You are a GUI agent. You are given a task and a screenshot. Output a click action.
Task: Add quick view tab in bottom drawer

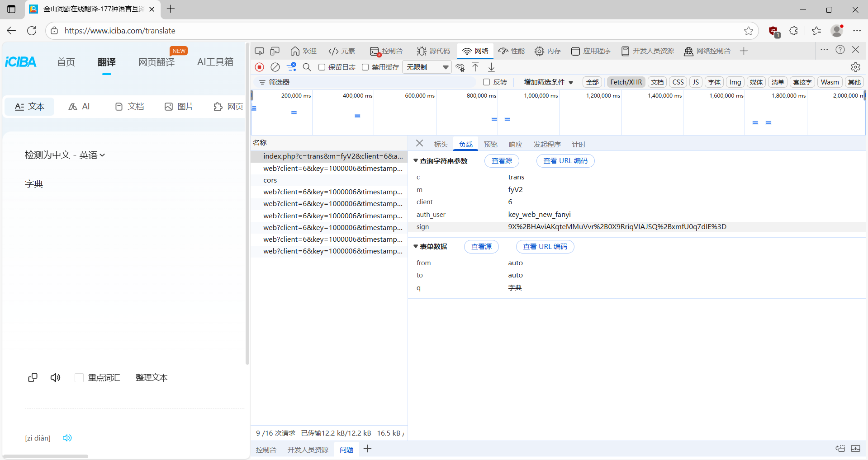pos(368,449)
